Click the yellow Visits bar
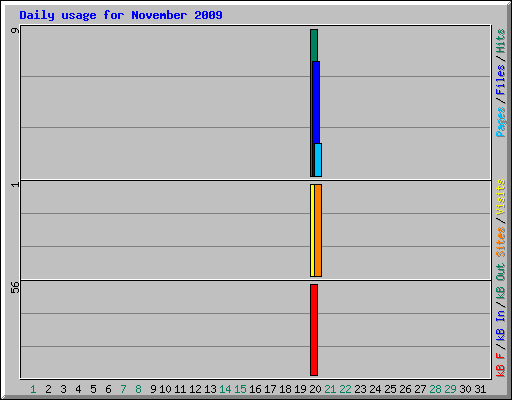Image resolution: width=512 pixels, height=400 pixels. click(x=312, y=230)
